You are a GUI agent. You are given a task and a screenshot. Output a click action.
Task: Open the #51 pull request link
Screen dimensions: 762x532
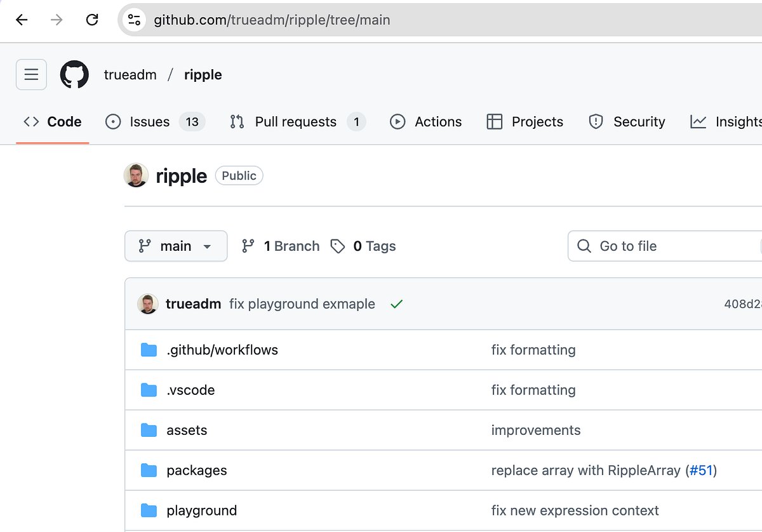700,470
